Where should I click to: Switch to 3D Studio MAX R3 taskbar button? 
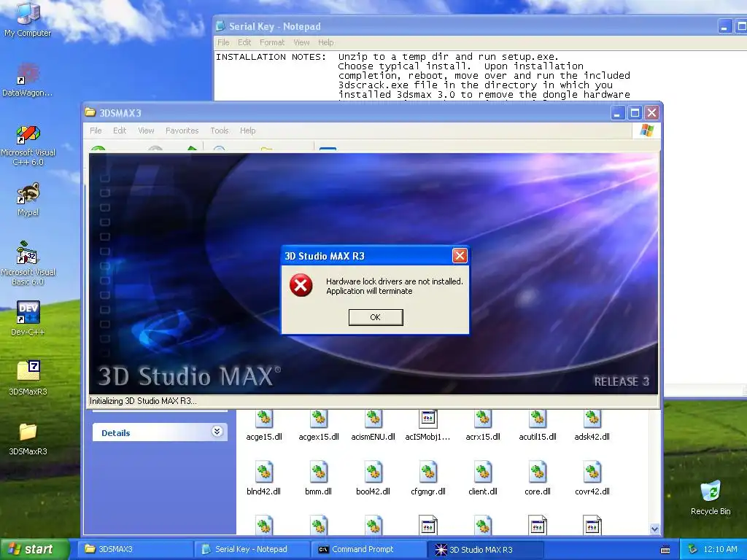click(485, 549)
